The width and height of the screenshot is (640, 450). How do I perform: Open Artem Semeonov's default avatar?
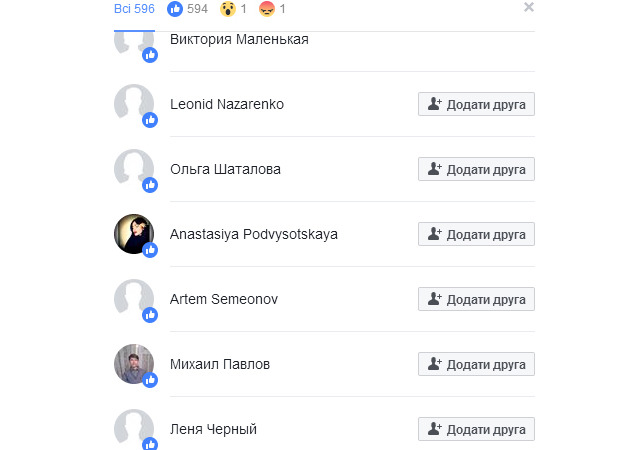coord(134,299)
